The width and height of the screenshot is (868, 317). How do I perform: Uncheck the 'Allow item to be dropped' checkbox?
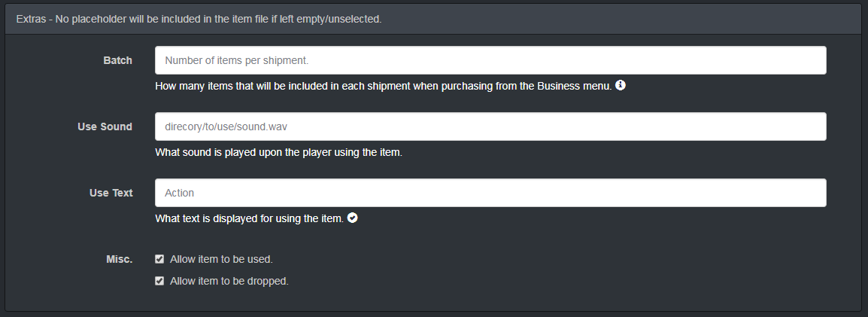(x=159, y=281)
